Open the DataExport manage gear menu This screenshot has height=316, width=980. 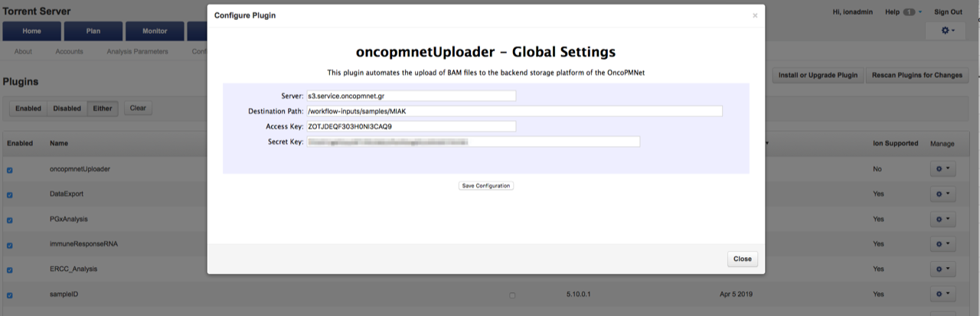click(x=942, y=194)
